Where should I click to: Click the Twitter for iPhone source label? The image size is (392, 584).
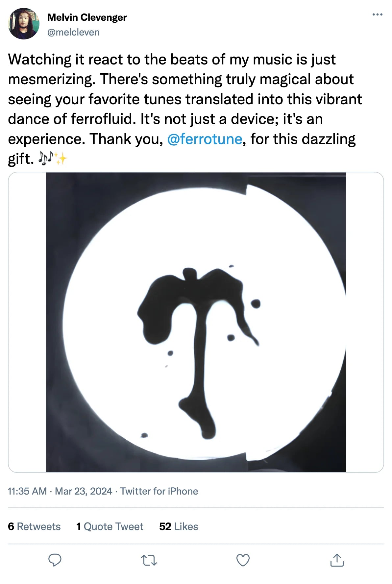click(159, 491)
